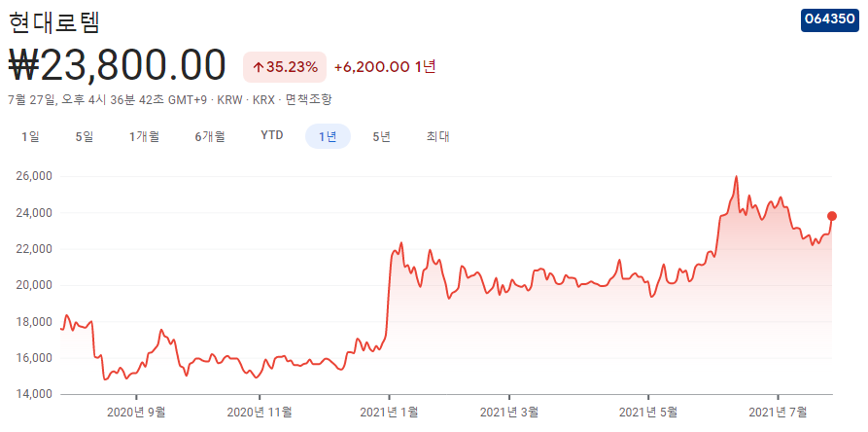This screenshot has width=868, height=432.
Task: Click the 16,000 y-axis label
Action: (35, 358)
